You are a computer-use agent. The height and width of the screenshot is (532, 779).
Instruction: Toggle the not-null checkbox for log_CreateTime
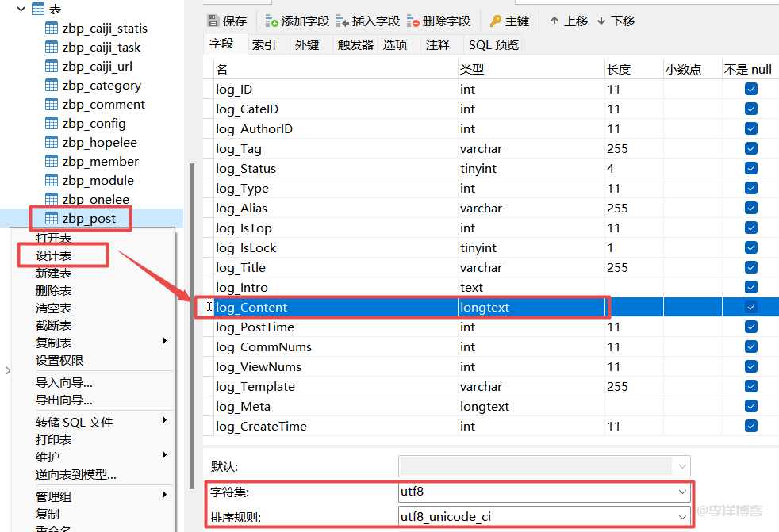tap(750, 426)
